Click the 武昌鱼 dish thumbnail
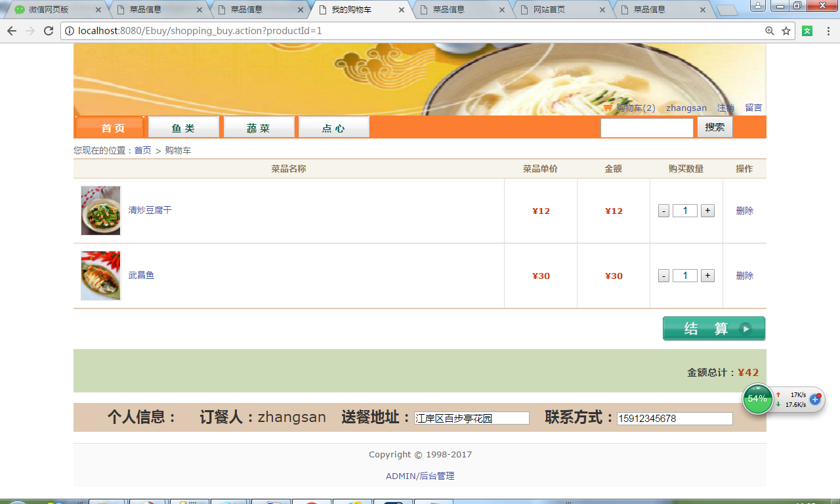This screenshot has height=504, width=840. click(x=101, y=276)
